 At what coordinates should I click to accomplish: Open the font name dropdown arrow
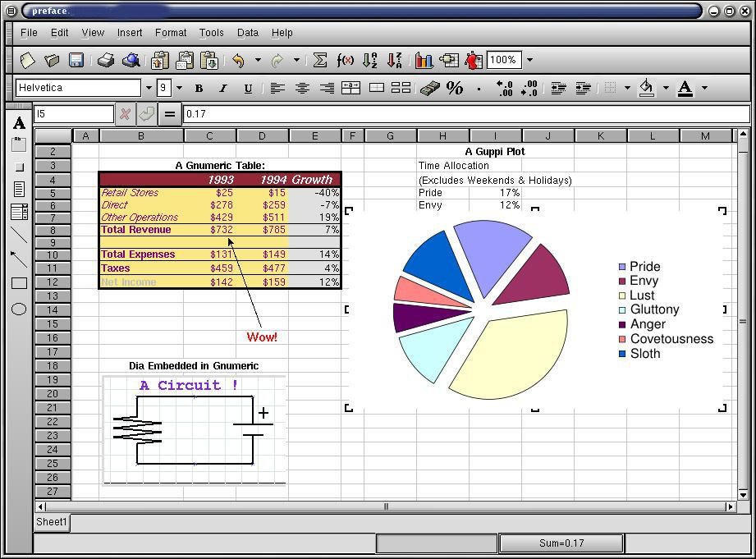(x=149, y=88)
